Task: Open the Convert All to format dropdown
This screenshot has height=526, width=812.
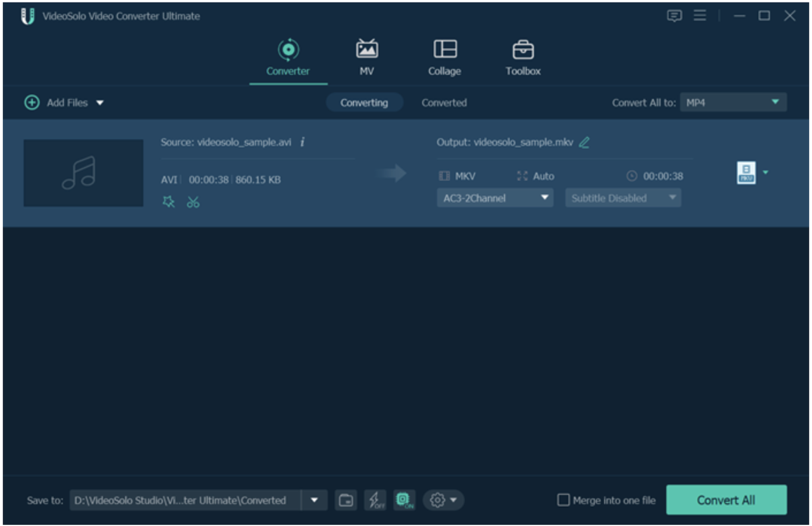Action: click(x=733, y=103)
